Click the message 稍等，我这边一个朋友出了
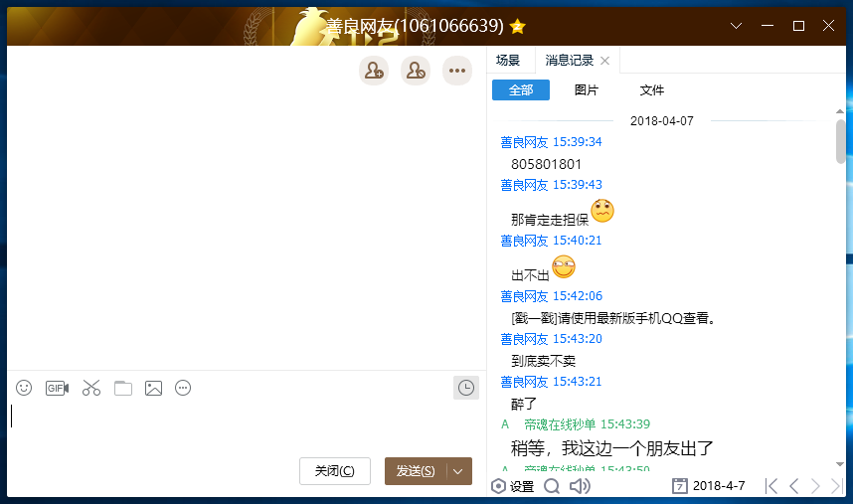 pyautogui.click(x=611, y=448)
